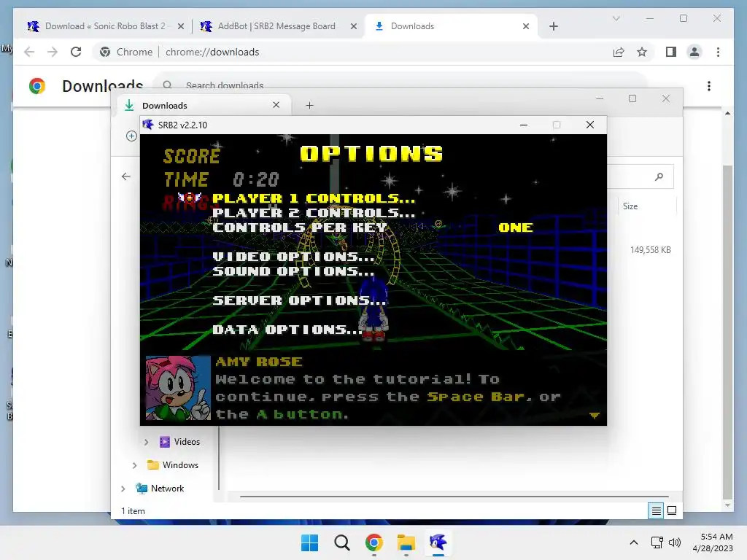Expand the Network node in tree
The width and height of the screenshot is (747, 560).
coord(123,489)
